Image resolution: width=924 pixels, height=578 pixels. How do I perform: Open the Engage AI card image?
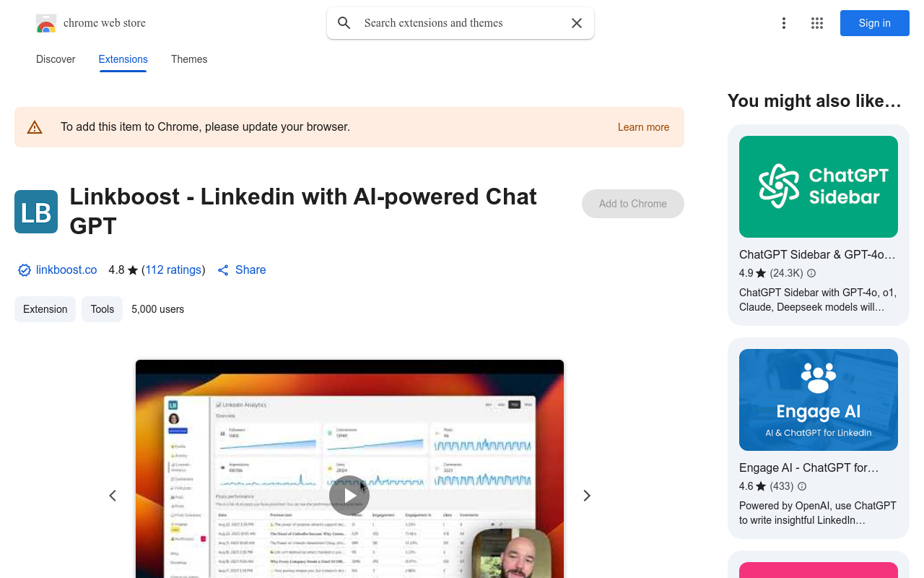point(819,400)
